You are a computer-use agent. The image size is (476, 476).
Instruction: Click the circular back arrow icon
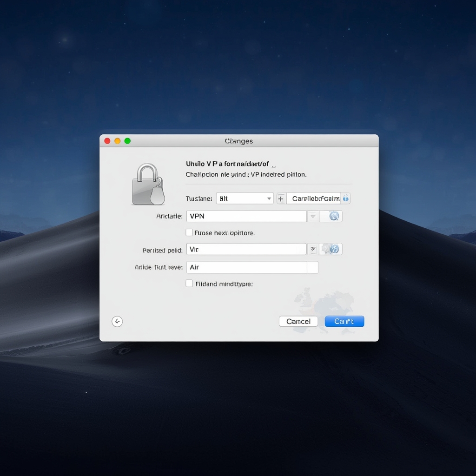(117, 321)
